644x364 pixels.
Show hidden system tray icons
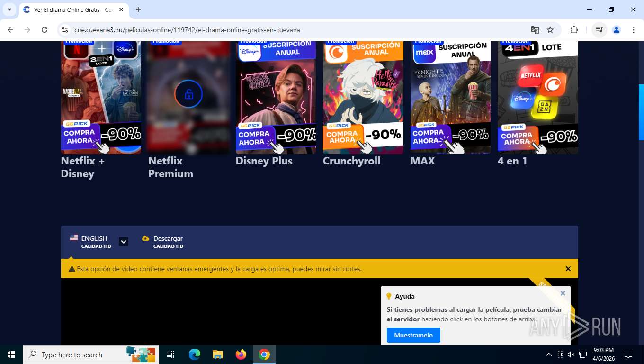click(x=549, y=355)
